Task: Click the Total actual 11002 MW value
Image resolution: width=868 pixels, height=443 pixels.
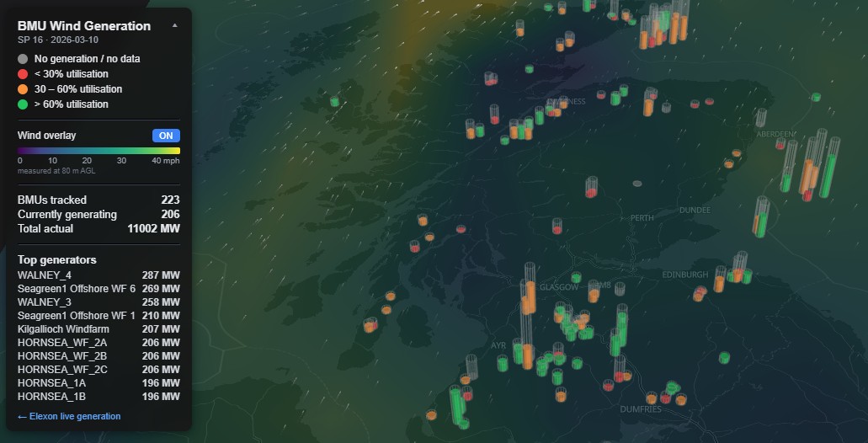Action: 154,229
